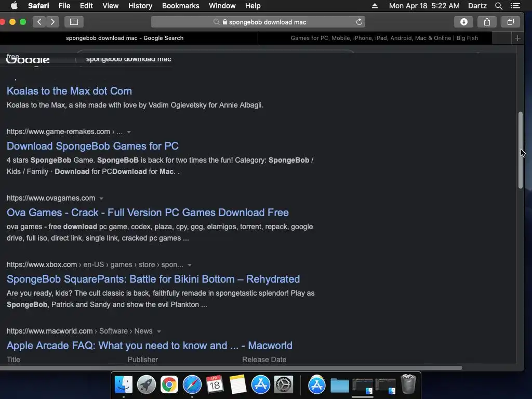Click the eject icon in menu bar
532x399 pixels.
pos(375,6)
